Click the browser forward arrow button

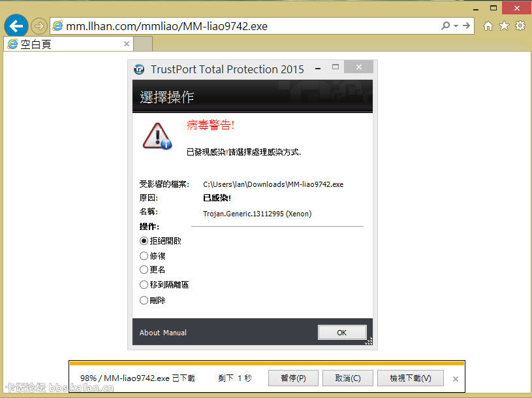click(39, 26)
